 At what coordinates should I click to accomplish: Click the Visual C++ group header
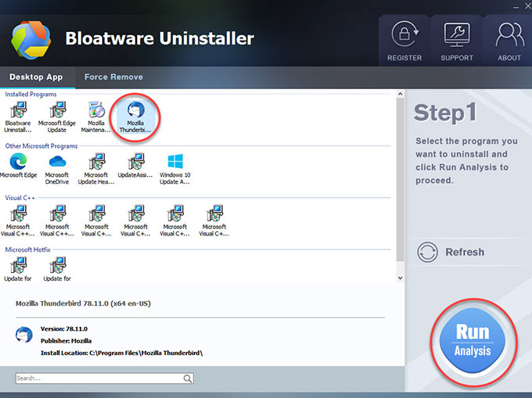tap(20, 198)
